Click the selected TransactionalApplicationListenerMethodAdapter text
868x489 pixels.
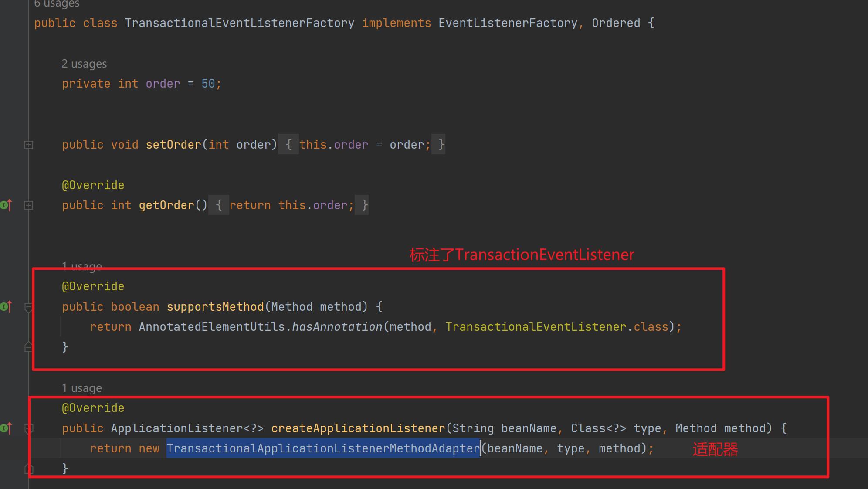click(323, 448)
